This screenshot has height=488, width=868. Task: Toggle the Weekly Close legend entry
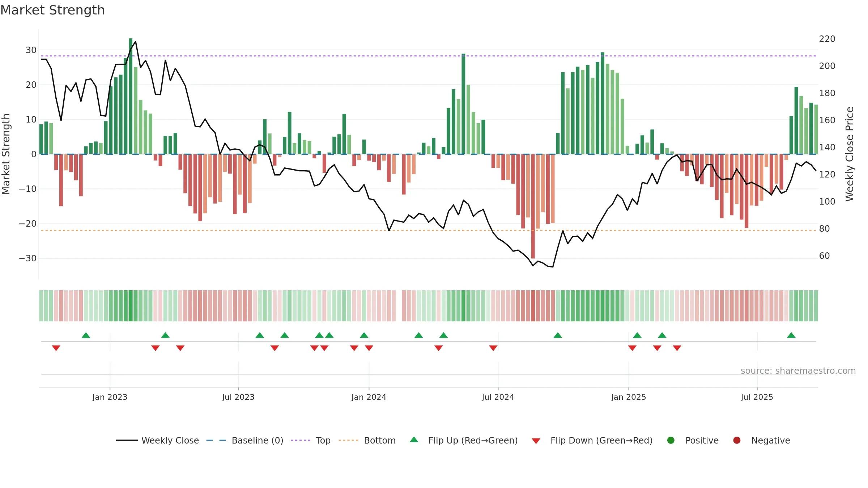pos(157,440)
